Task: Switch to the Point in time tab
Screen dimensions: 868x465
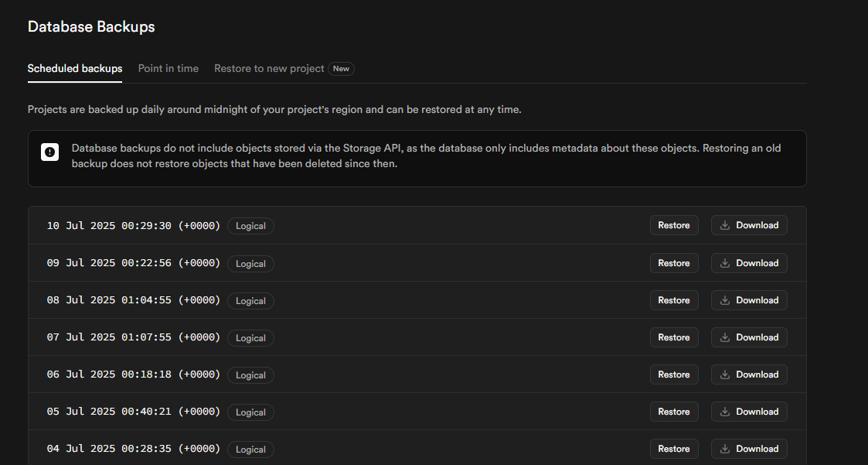Action: (168, 68)
